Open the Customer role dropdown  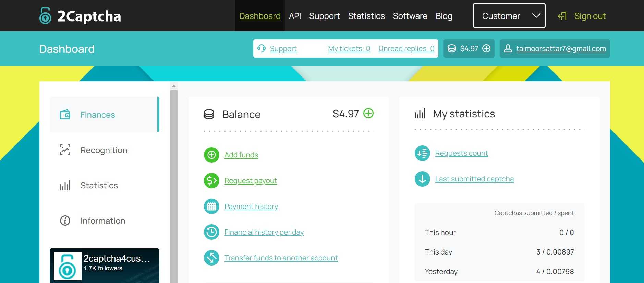click(509, 16)
